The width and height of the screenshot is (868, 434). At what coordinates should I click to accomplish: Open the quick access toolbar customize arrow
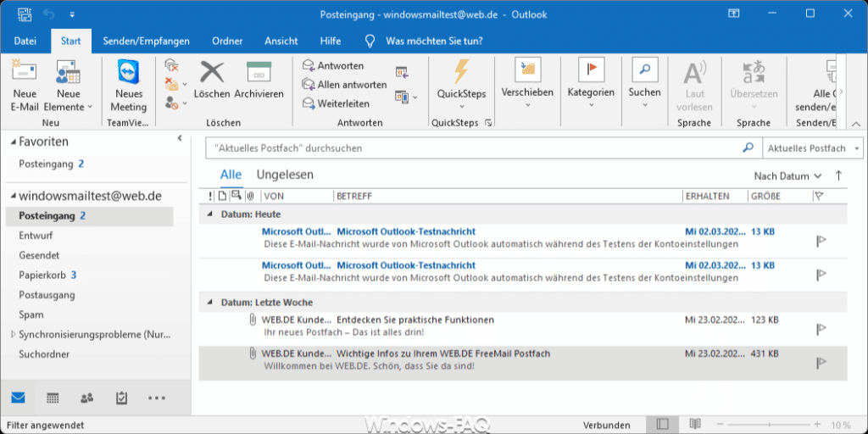click(73, 14)
